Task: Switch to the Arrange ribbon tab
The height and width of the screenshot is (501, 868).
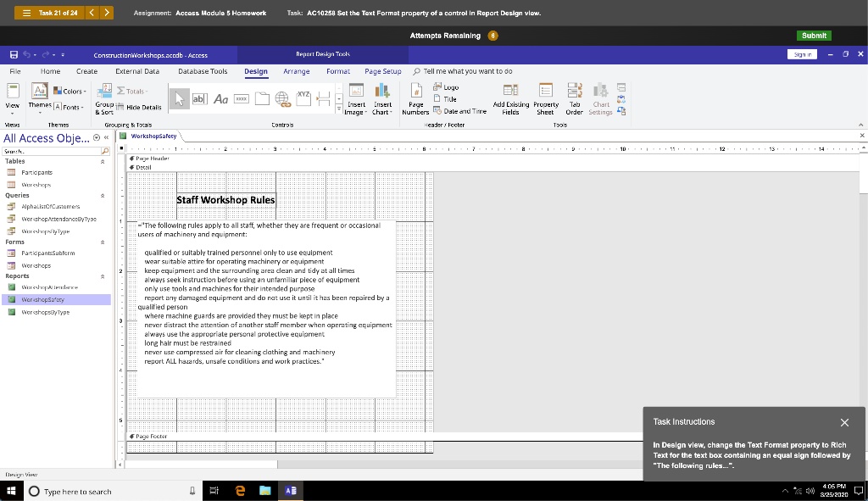Action: tap(297, 71)
